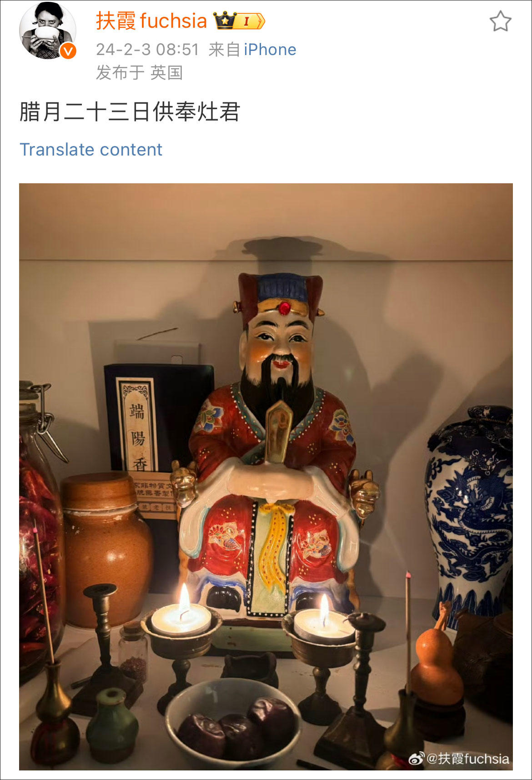This screenshot has width=532, height=780.
Task: Click the iPhone source link
Action: pyautogui.click(x=270, y=50)
